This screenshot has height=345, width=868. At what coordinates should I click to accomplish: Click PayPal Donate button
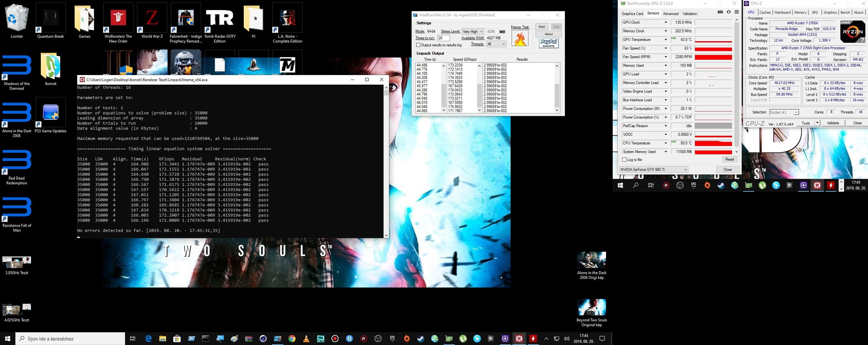[549, 43]
